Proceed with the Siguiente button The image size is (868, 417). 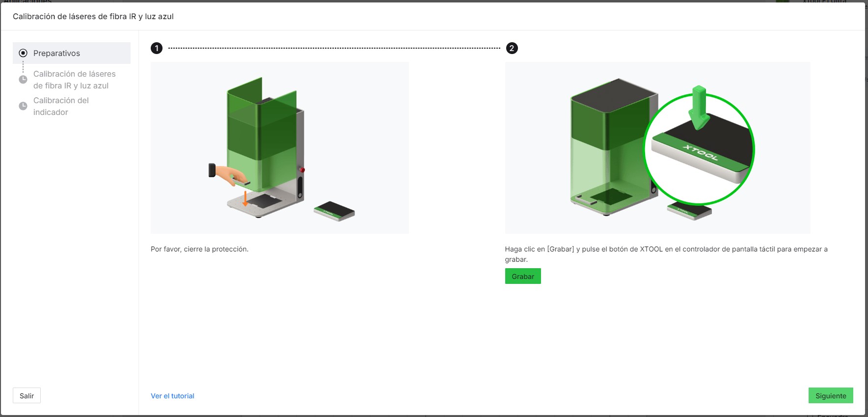point(831,395)
